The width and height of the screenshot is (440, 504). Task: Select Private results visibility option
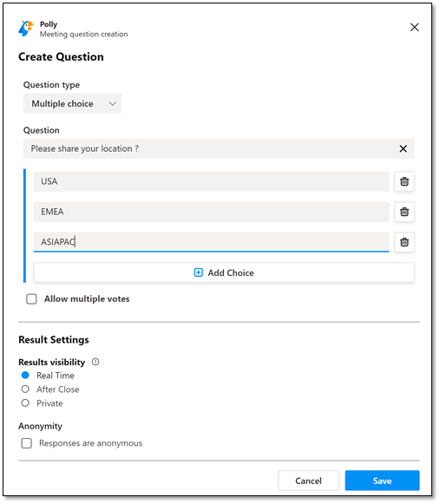[x=25, y=403]
